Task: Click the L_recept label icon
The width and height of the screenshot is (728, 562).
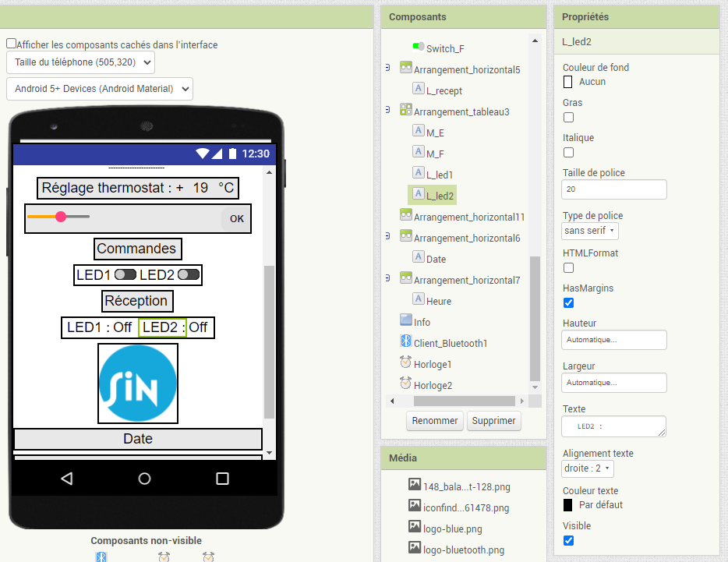Action: coord(419,88)
